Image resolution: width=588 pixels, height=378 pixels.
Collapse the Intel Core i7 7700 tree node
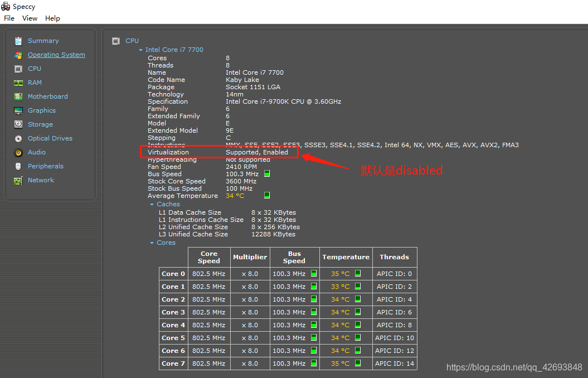click(140, 50)
